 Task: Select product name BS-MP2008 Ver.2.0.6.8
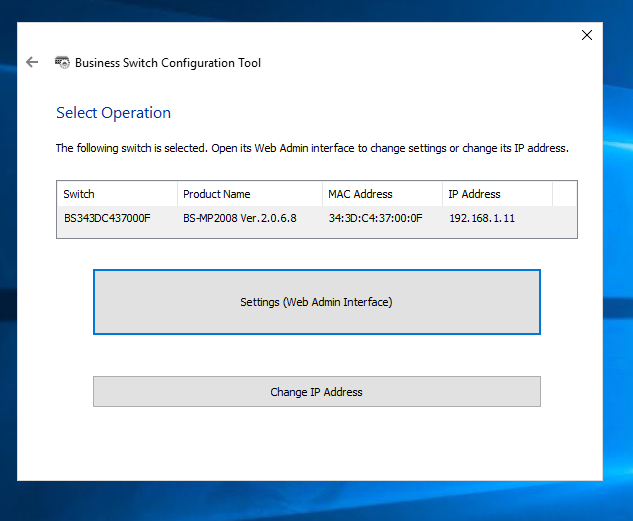tap(240, 218)
